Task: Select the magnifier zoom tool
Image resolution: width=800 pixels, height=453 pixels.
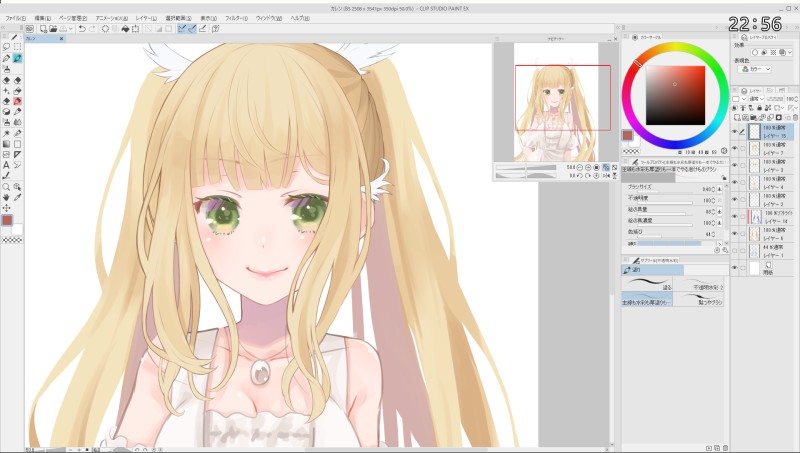Action: click(x=6, y=187)
